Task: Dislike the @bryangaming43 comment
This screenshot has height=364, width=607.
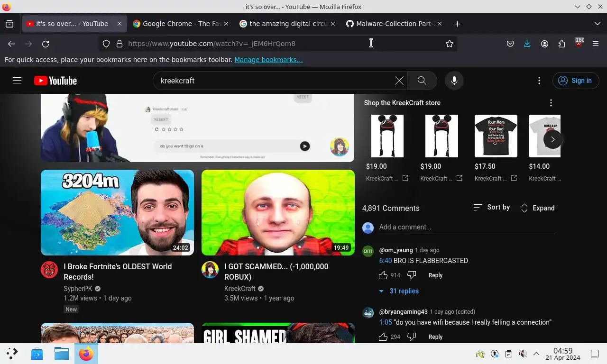Action: pos(412,337)
